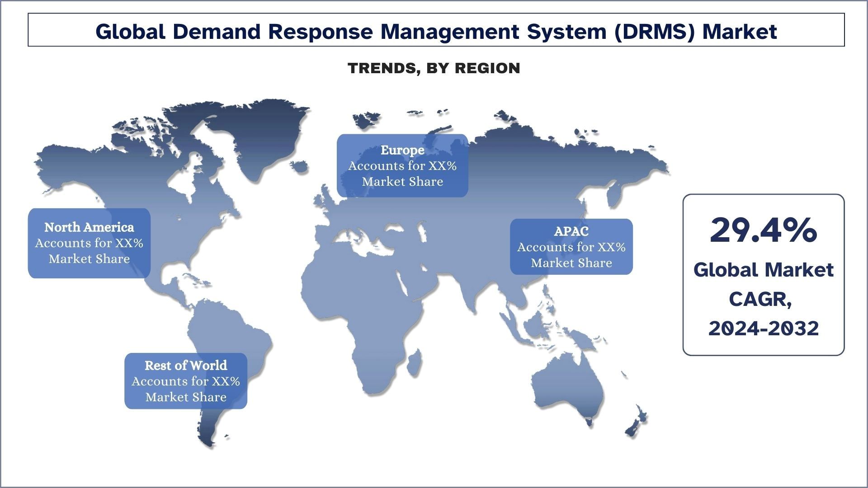Viewport: 868px width, 488px height.
Task: Select the Rest of World market share box
Action: tap(186, 381)
